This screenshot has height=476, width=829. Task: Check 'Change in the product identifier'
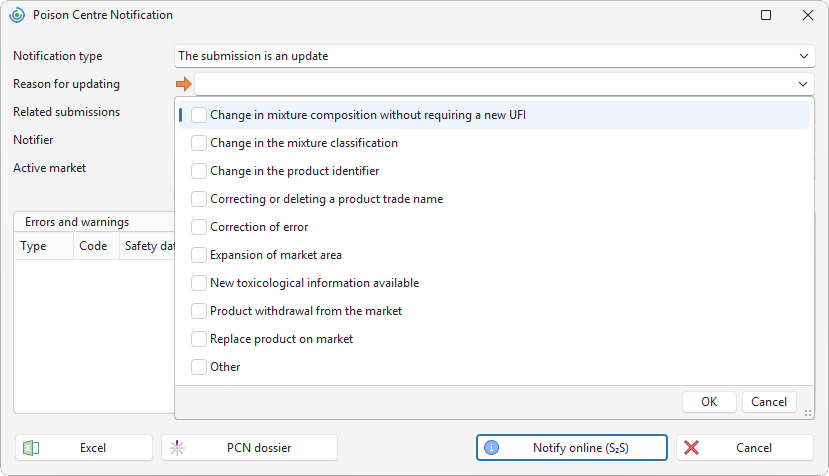(x=199, y=171)
